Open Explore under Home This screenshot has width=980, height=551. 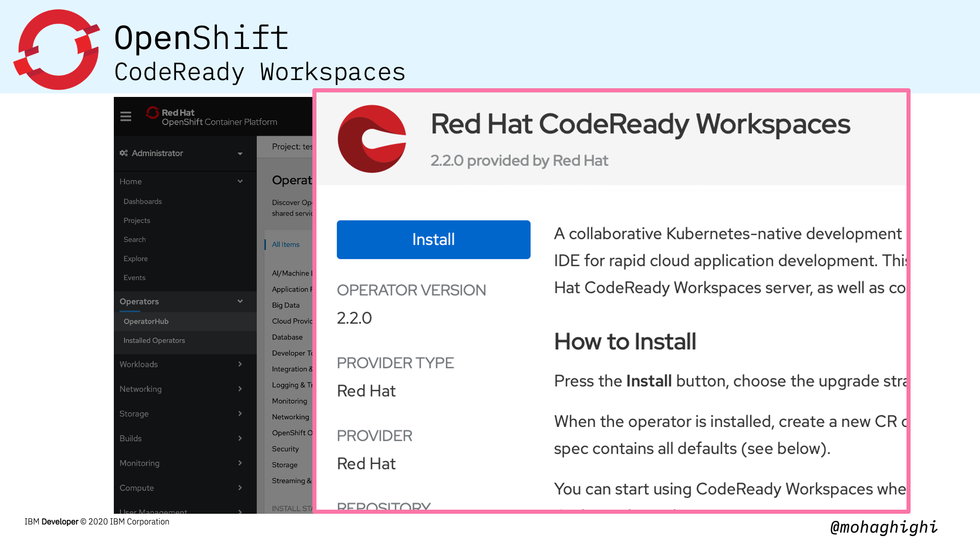click(x=136, y=259)
